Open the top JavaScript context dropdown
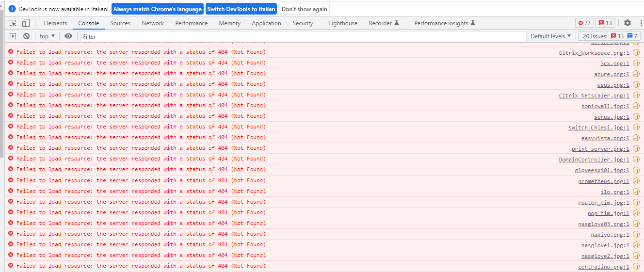The height and width of the screenshot is (272, 644). (47, 36)
